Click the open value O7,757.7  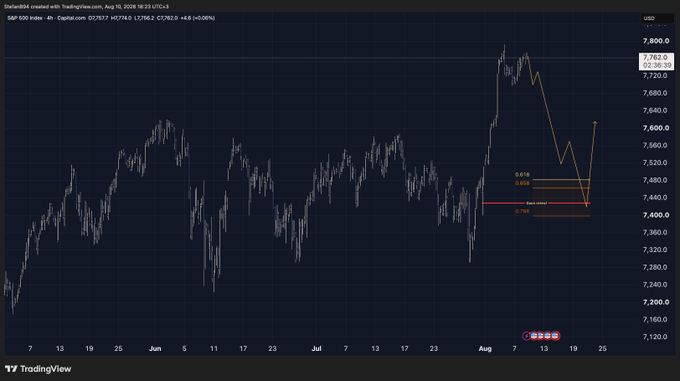(98, 18)
